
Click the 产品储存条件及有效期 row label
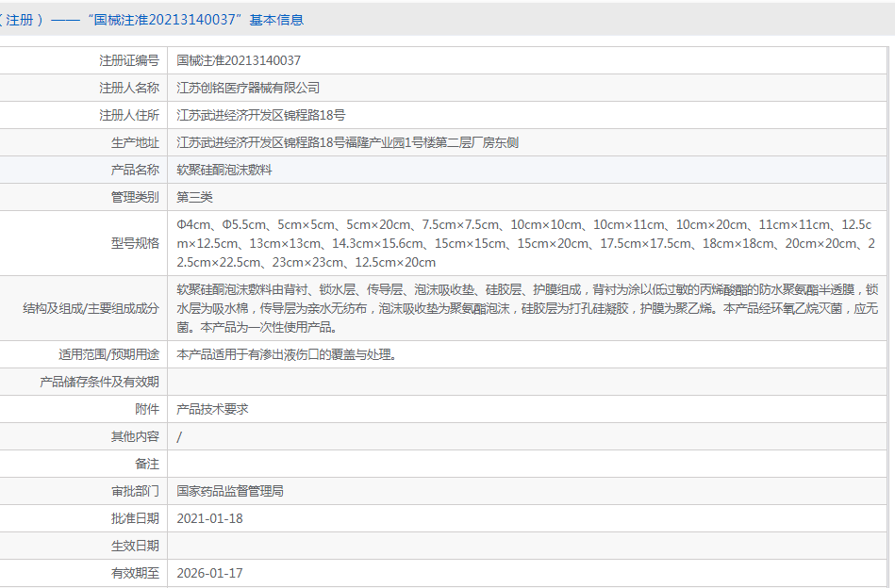pyautogui.click(x=99, y=383)
